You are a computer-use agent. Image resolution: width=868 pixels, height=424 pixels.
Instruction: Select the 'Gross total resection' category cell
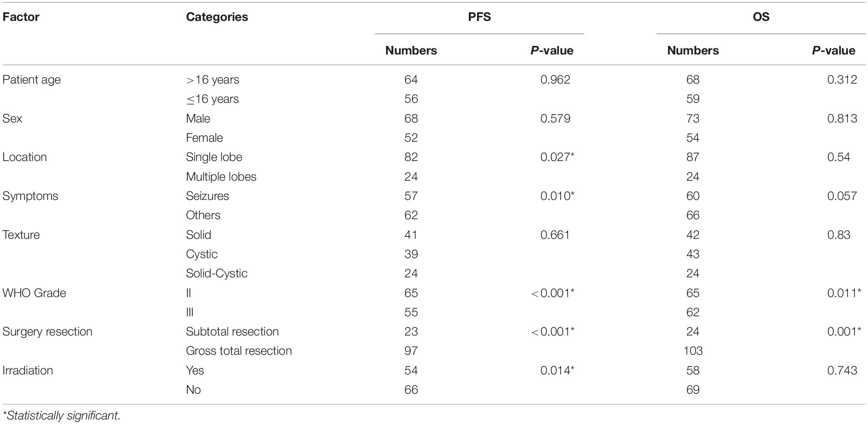pos(239,351)
